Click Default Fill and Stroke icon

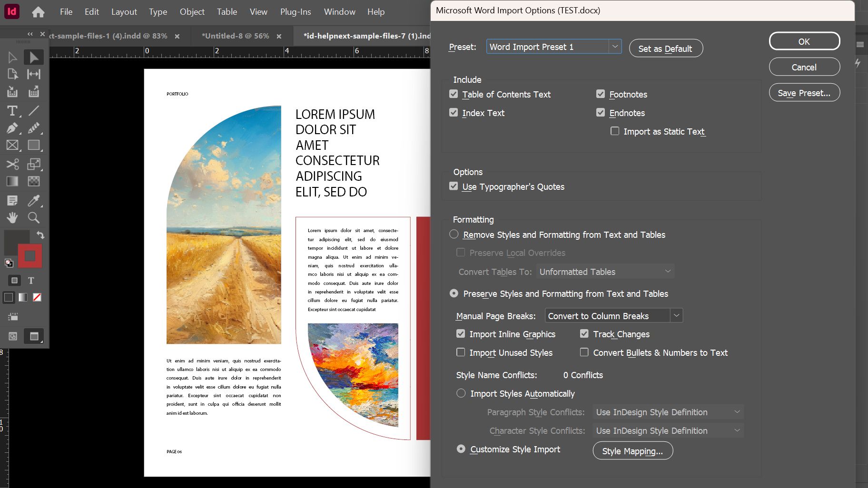tap(9, 263)
